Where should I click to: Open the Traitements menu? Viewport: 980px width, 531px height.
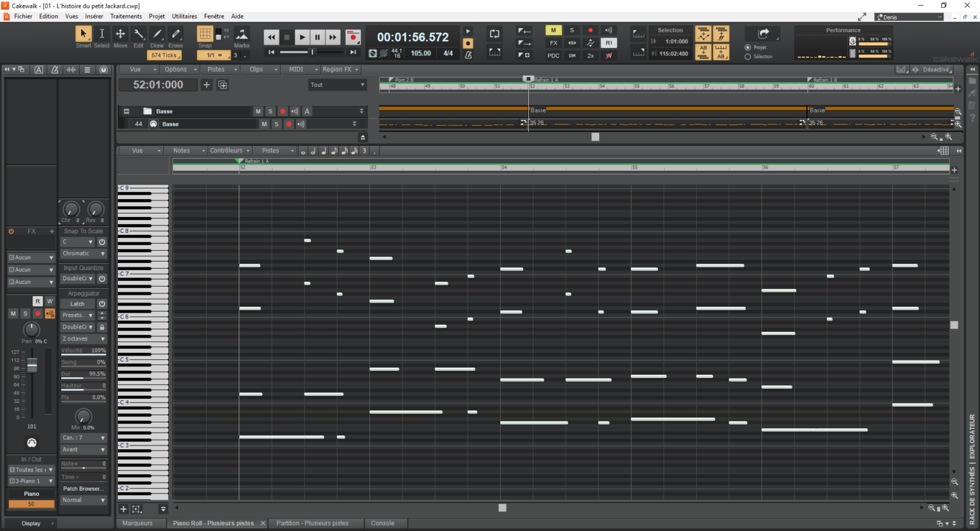125,16
